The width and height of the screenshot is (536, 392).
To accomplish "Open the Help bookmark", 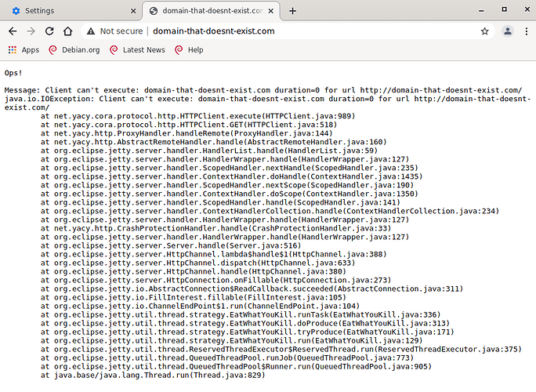I will coord(189,50).
